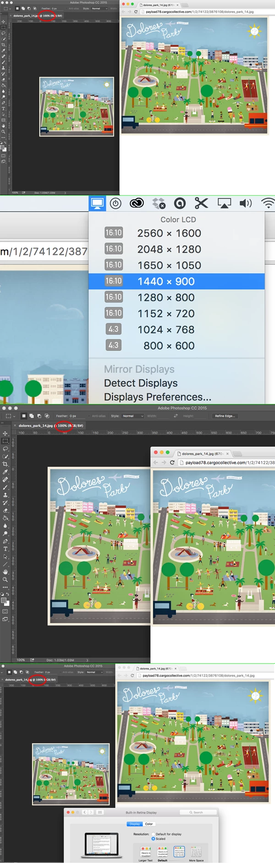Toggle Quick Mask mode in Refine Edge Photoshop window
Viewport: 275px width, 868px height.
tap(5, 611)
